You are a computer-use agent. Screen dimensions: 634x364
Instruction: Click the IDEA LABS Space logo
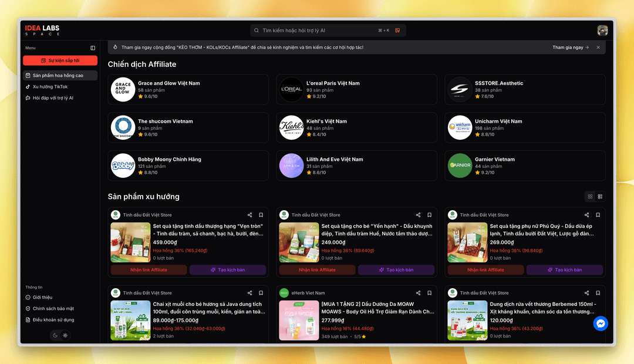[x=42, y=30]
